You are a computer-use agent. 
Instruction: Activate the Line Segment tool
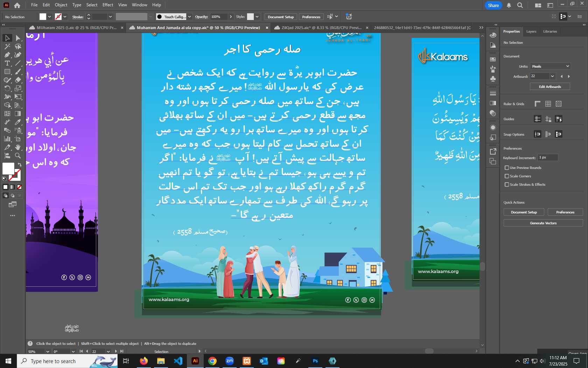pyautogui.click(x=18, y=63)
